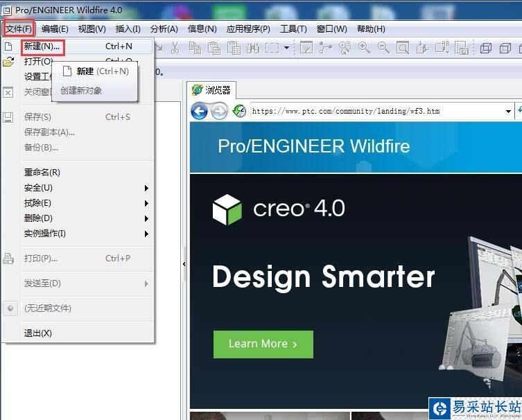Toggle the Spin Center icon
Screen dimensions: 522x420
pyautogui.click(x=325, y=48)
